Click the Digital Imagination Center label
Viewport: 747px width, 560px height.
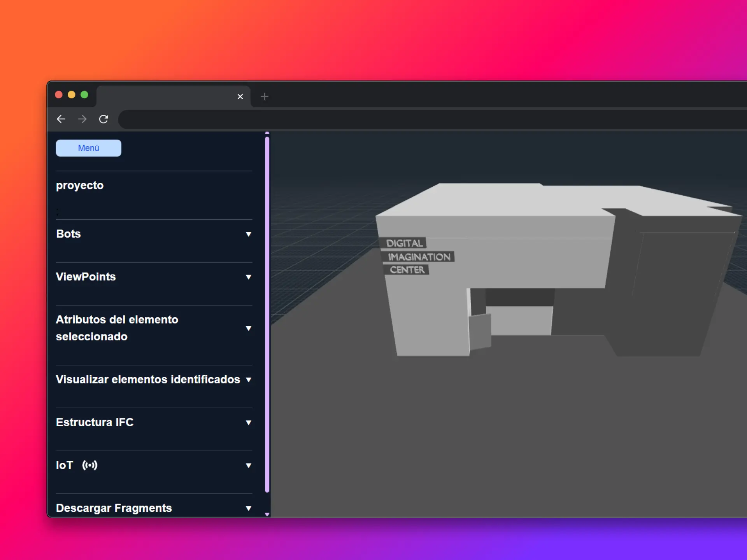click(x=417, y=257)
